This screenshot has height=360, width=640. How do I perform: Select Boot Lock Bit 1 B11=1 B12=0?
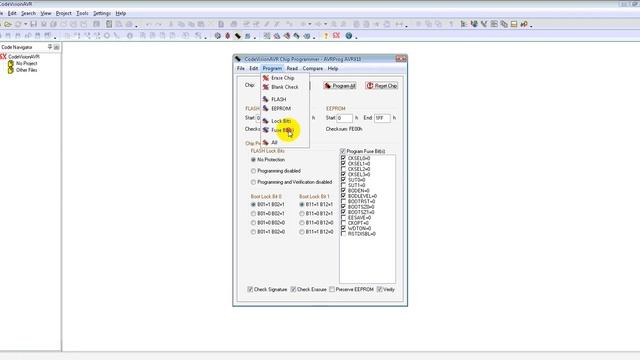tap(302, 232)
